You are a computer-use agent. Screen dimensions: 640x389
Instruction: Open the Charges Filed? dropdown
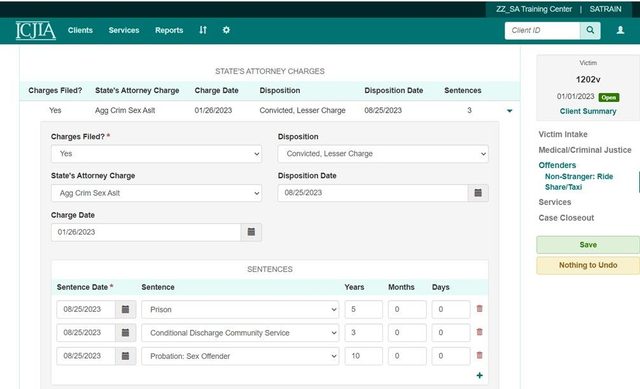tap(156, 154)
